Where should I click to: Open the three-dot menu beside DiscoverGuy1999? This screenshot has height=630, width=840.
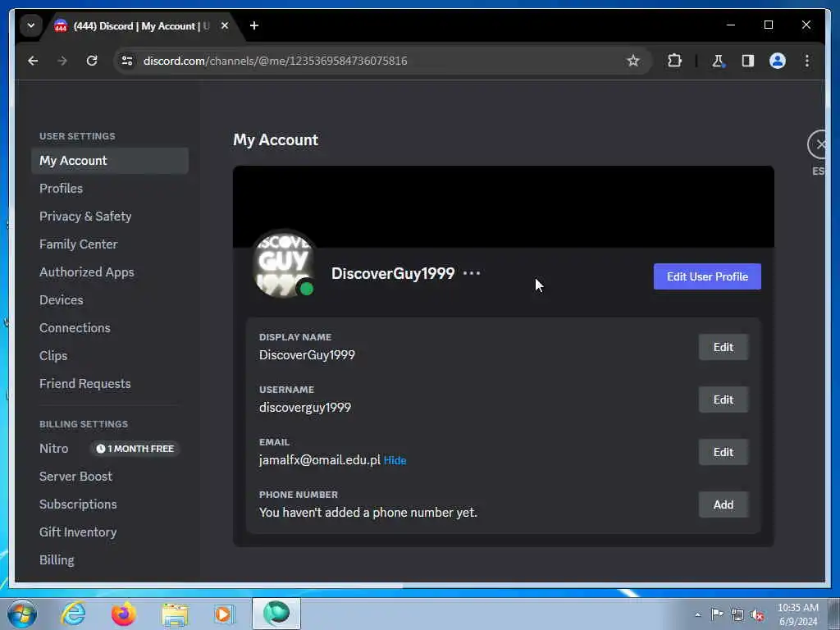[x=472, y=273]
